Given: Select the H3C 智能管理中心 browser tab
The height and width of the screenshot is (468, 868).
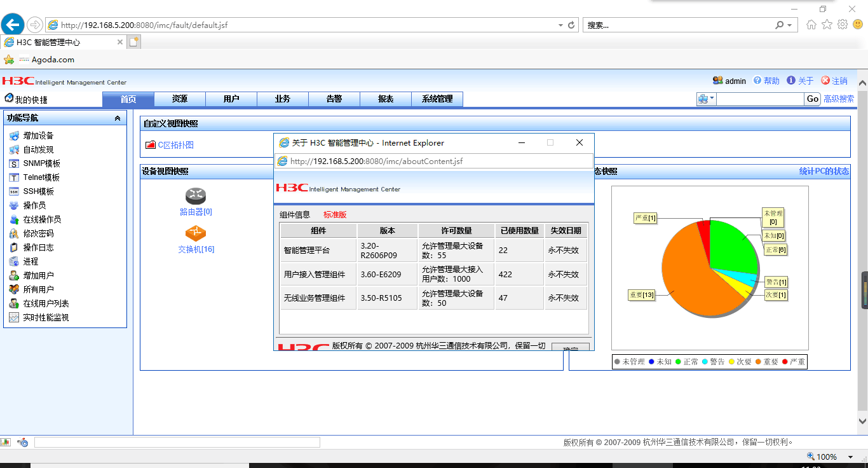Looking at the screenshot, I should tap(64, 42).
